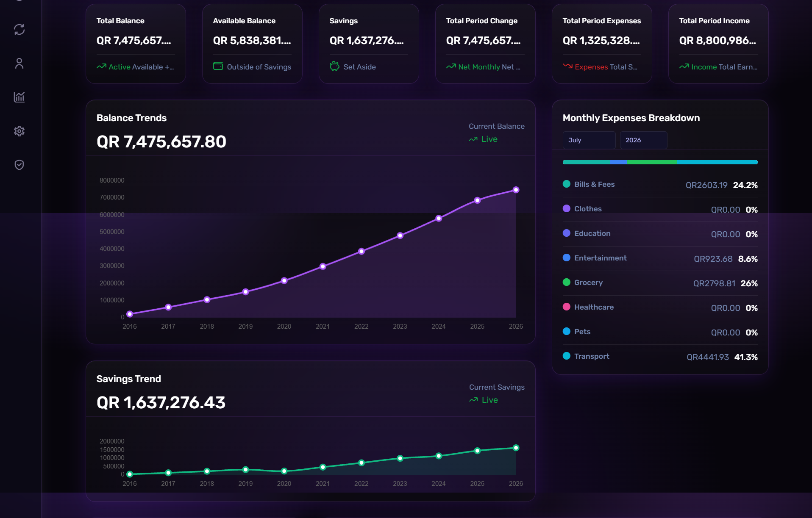Click the piggy bank icon in Savings card
This screenshot has width=812, height=518.
pyautogui.click(x=334, y=66)
